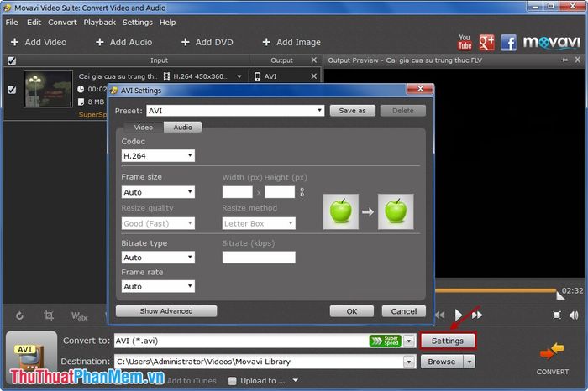
Task: Open the Resize method Letter Box dropdown
Action: [259, 223]
